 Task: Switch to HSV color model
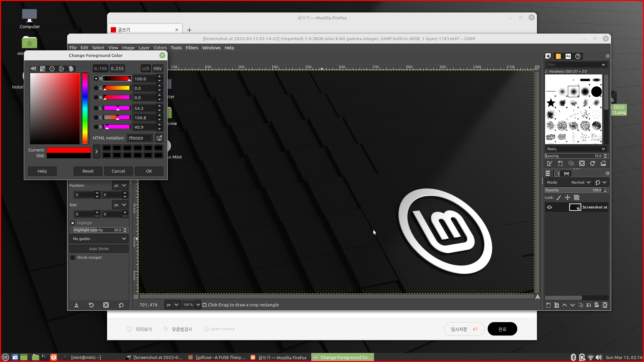pos(158,68)
